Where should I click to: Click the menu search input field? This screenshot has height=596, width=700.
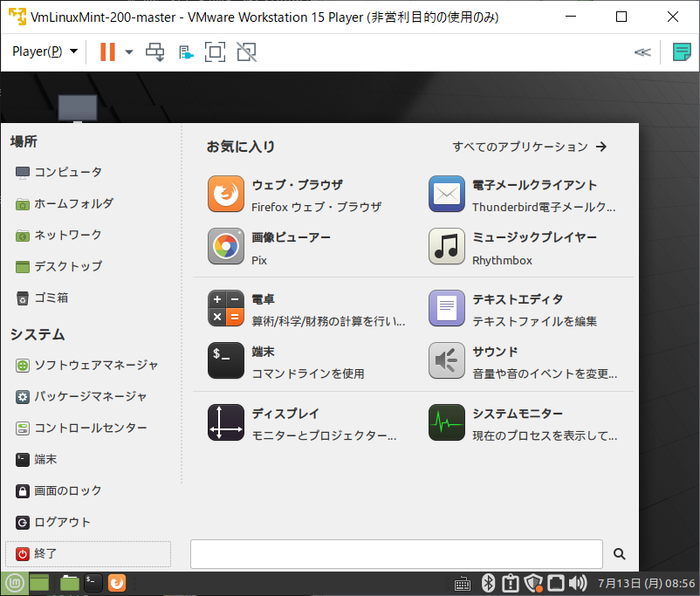(x=396, y=554)
